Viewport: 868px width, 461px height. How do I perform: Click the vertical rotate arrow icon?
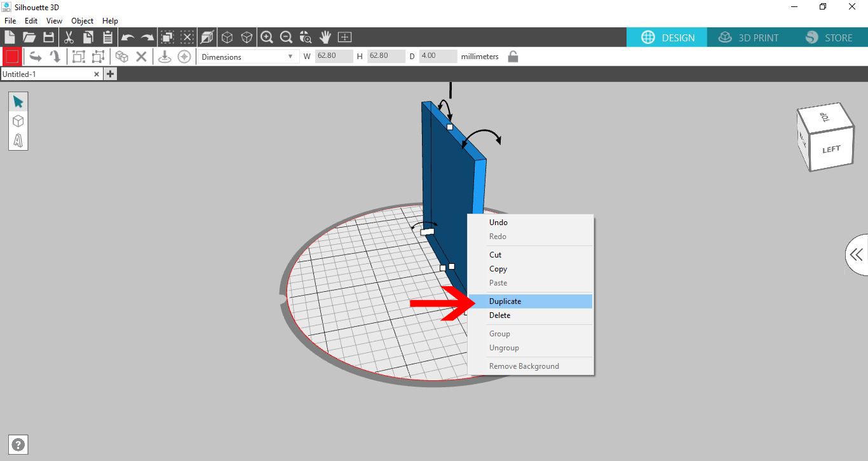(55, 57)
